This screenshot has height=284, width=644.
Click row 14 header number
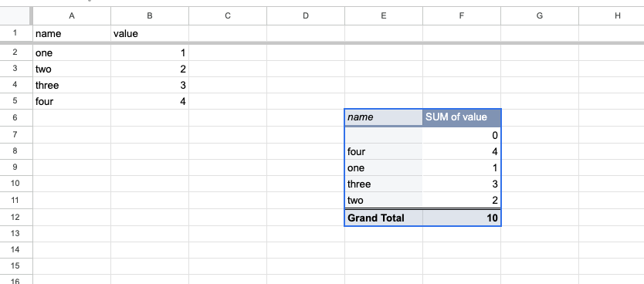[x=15, y=250]
